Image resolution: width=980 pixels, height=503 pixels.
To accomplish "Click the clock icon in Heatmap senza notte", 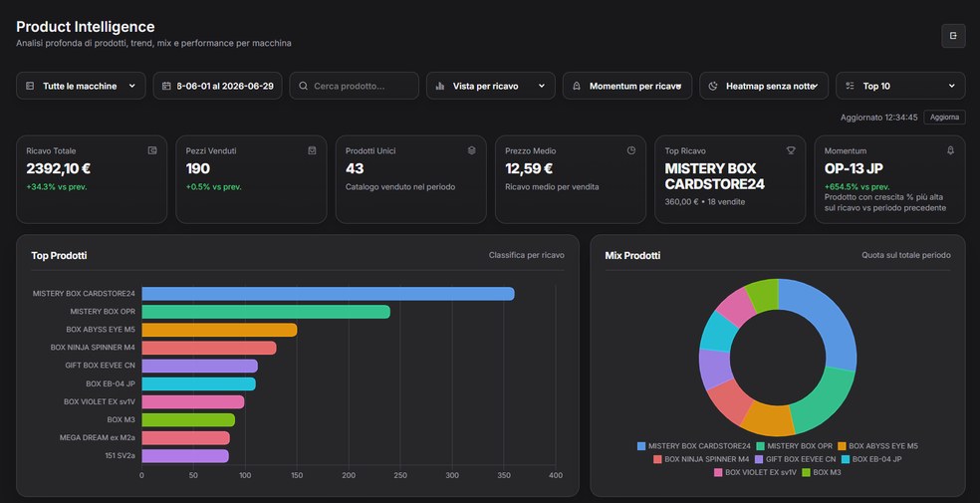I will (713, 86).
